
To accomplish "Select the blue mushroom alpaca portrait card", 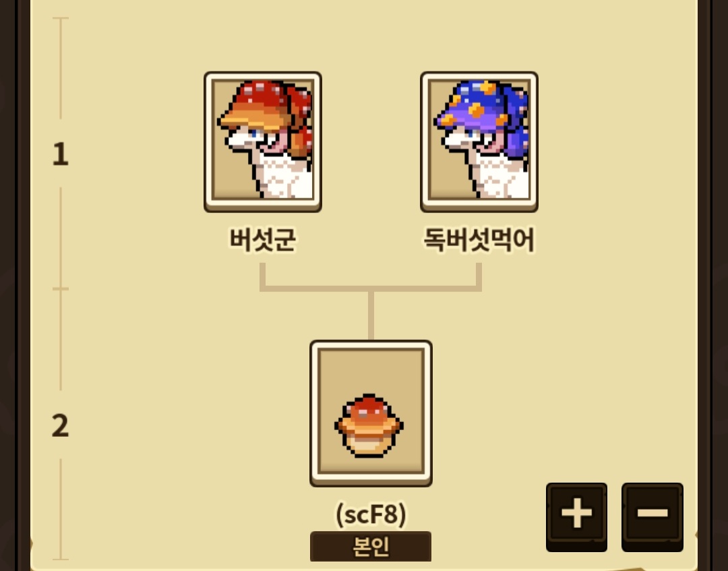I will 479,142.
